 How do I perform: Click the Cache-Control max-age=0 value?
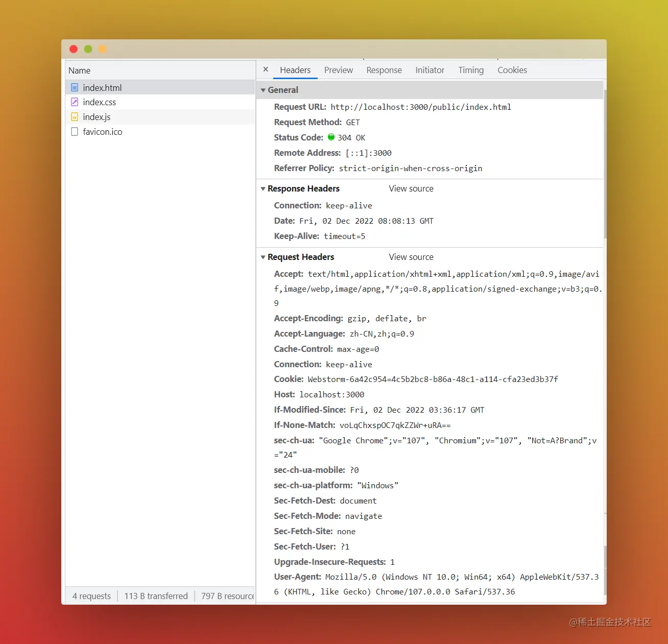358,349
